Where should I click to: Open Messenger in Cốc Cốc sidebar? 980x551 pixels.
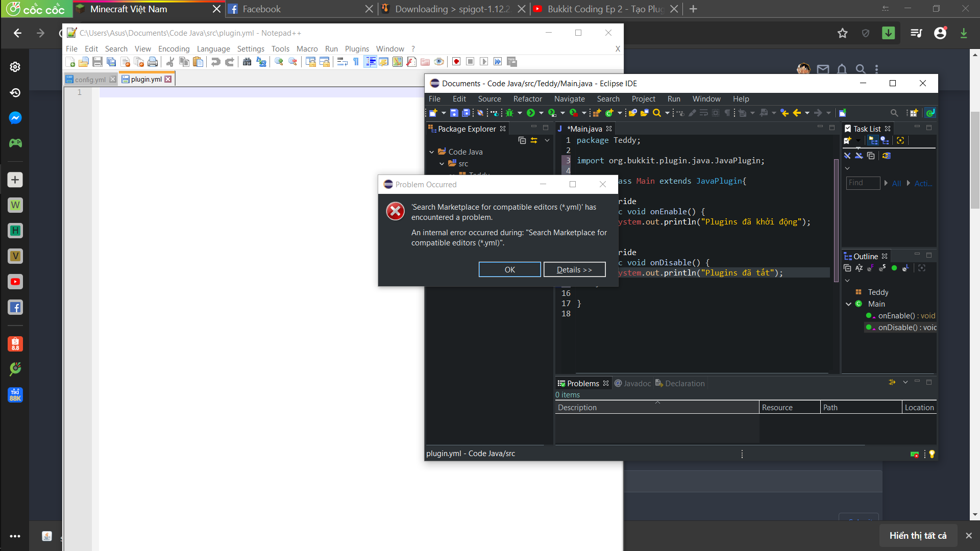(15, 118)
